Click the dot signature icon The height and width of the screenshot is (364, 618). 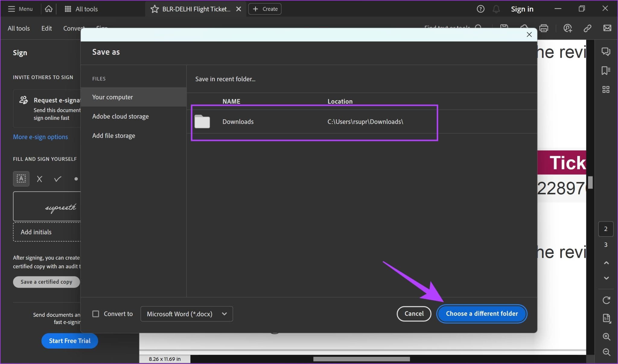76,179
